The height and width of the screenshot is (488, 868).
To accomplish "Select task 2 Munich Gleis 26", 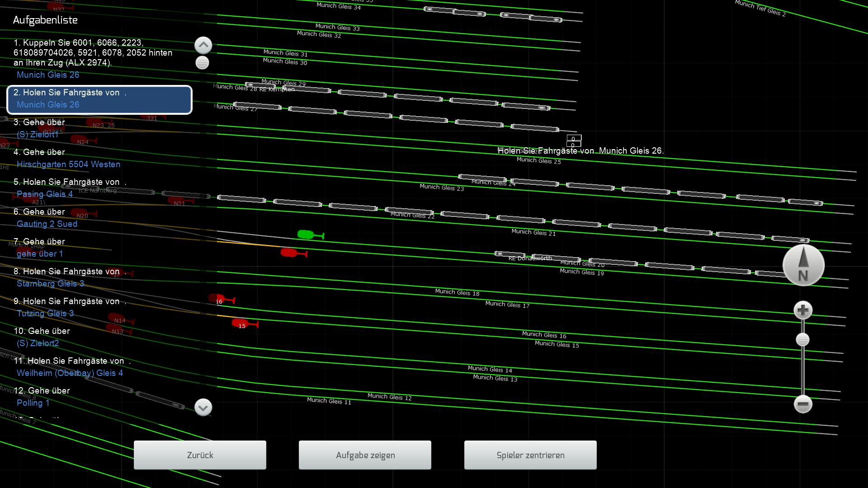I will tap(99, 99).
